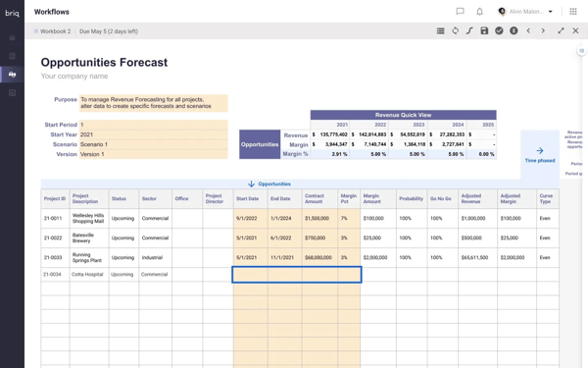Open the user account dropdown
Image resolution: width=588 pixels, height=368 pixels.
click(525, 12)
